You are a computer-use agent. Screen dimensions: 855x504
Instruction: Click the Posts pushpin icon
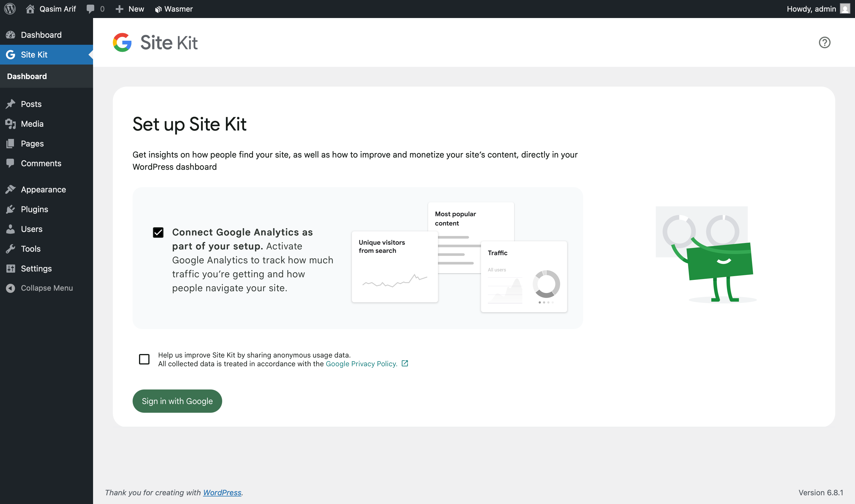[10, 104]
